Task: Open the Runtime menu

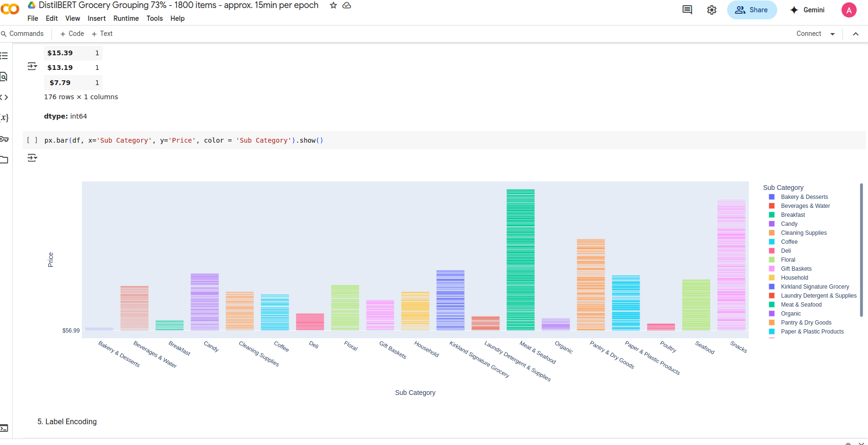Action: 126,18
